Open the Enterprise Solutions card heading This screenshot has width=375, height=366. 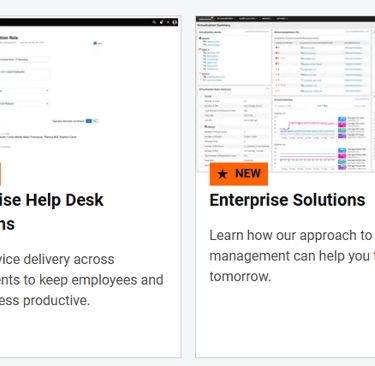click(x=287, y=200)
